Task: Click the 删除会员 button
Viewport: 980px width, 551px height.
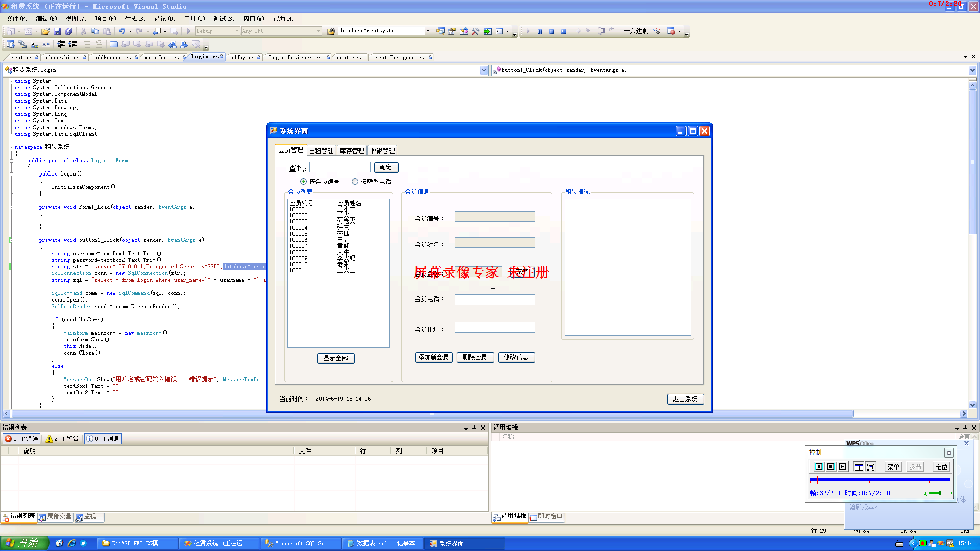Action: click(475, 357)
